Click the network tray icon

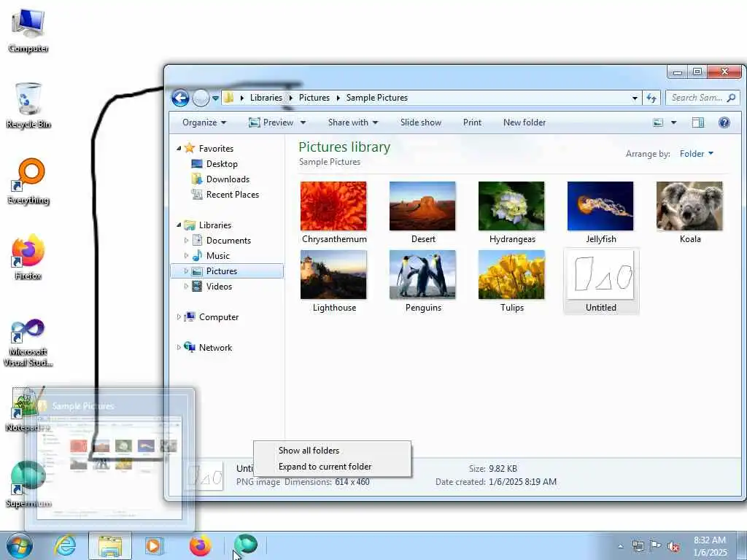(638, 547)
